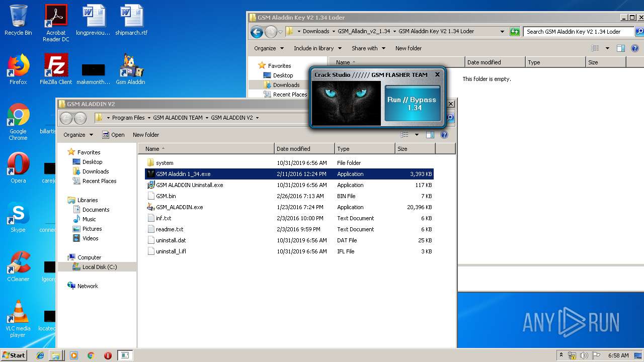This screenshot has height=362, width=644.
Task: Select Network in navigation pane
Action: pyautogui.click(x=88, y=286)
